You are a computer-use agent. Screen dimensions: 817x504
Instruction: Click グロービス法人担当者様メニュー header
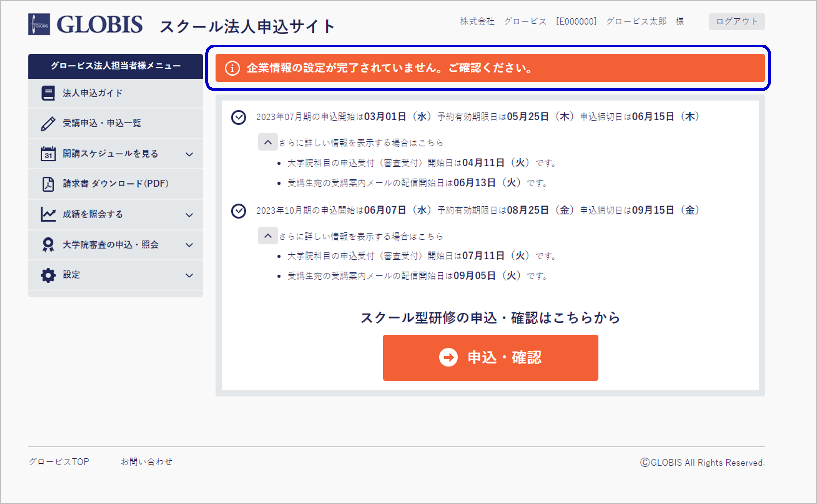coord(116,66)
